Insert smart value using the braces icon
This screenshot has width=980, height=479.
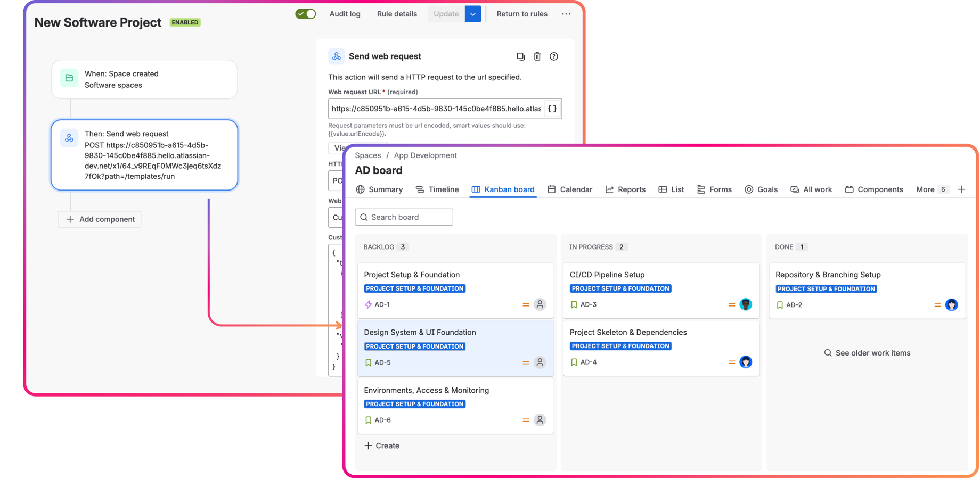pyautogui.click(x=552, y=109)
